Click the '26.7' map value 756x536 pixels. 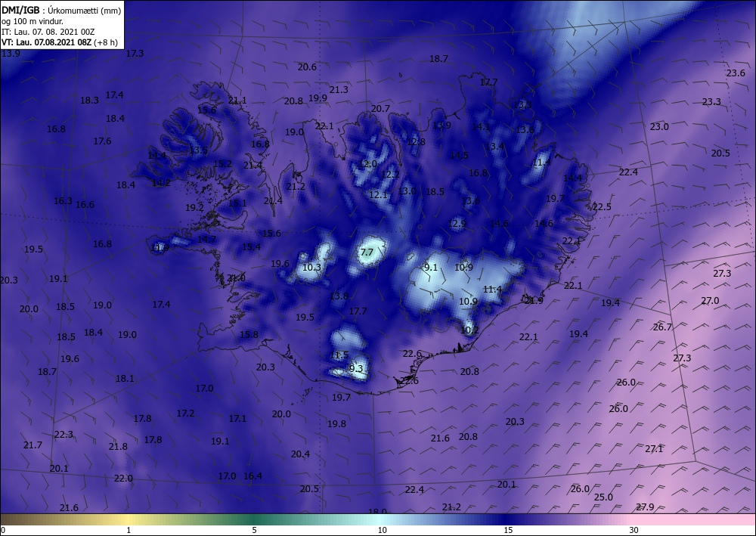click(662, 327)
